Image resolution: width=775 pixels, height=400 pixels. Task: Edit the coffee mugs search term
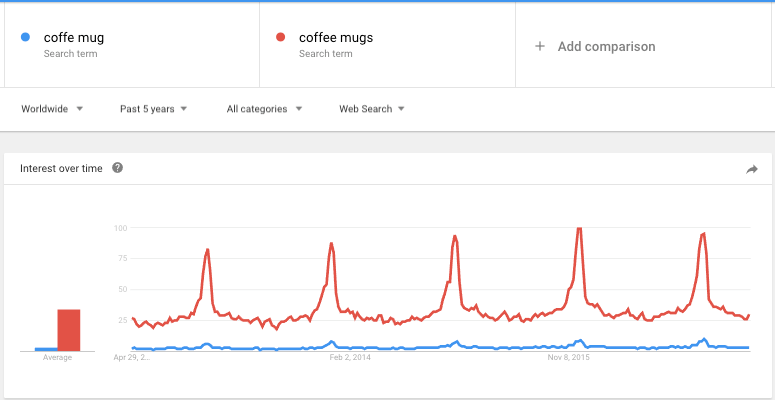(x=336, y=38)
